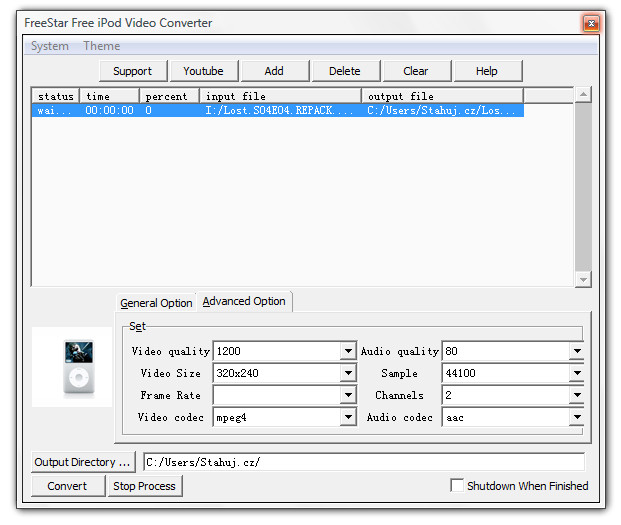621x525 pixels.
Task: Open the System menu
Action: coord(50,46)
